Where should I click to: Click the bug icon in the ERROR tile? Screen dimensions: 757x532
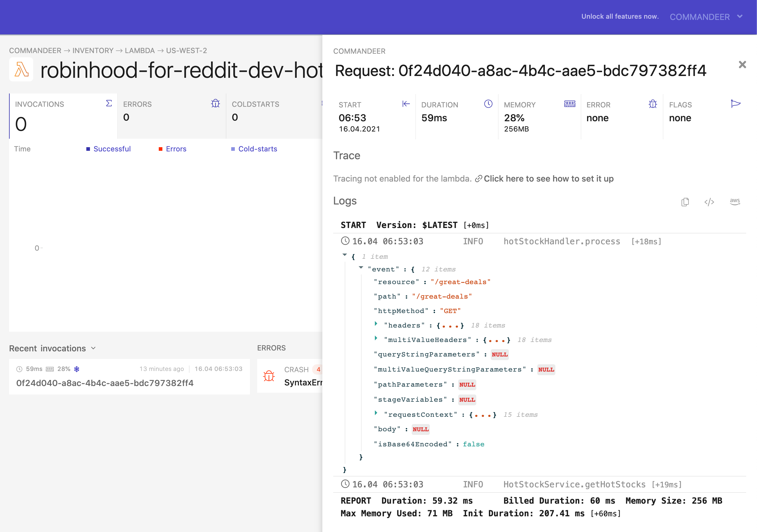[x=653, y=104]
